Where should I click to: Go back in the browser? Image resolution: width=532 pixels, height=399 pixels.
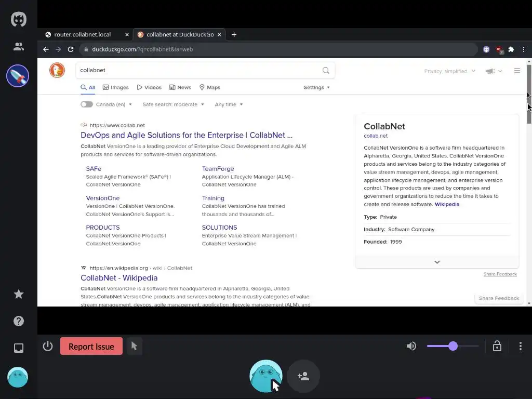(x=46, y=49)
